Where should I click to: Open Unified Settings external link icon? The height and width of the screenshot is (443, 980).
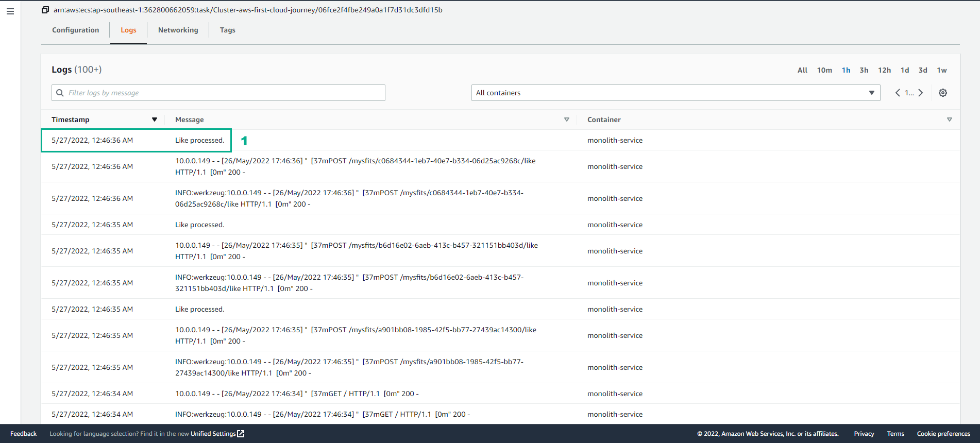point(241,434)
